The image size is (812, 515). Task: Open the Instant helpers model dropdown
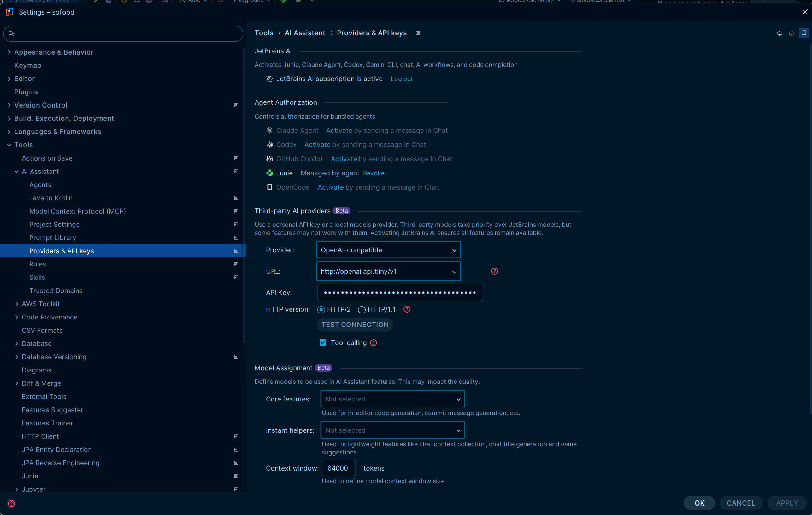(x=392, y=430)
